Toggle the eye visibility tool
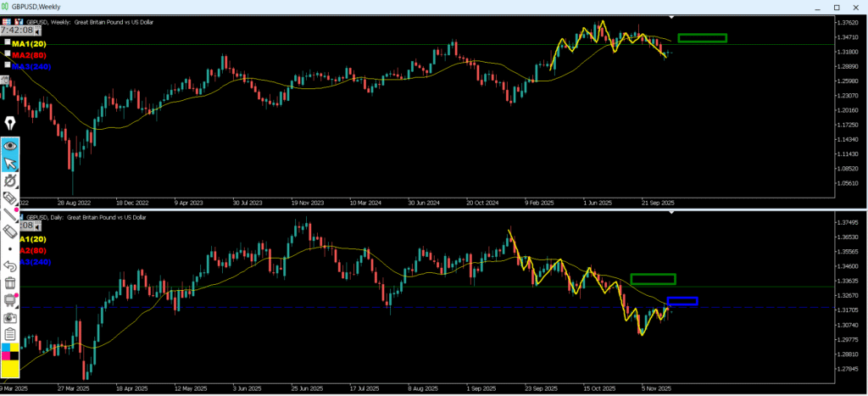 coord(10,145)
